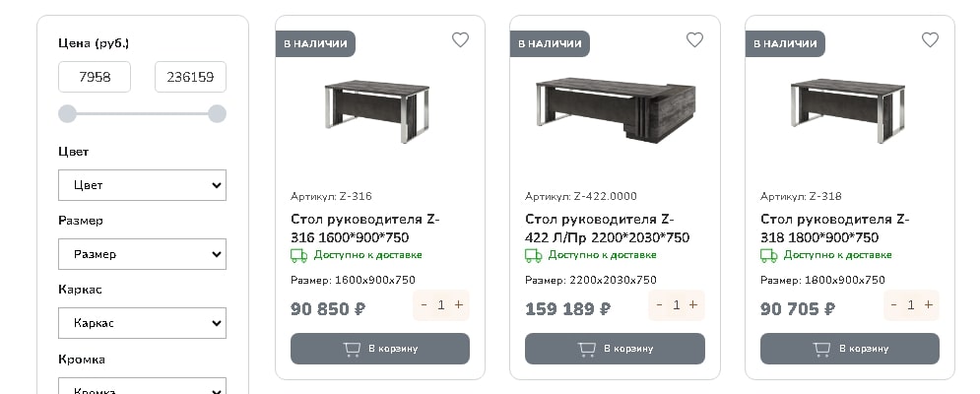Click В корзину for Z-422 desk
Viewport: 980px width, 394px height.
[x=615, y=349]
